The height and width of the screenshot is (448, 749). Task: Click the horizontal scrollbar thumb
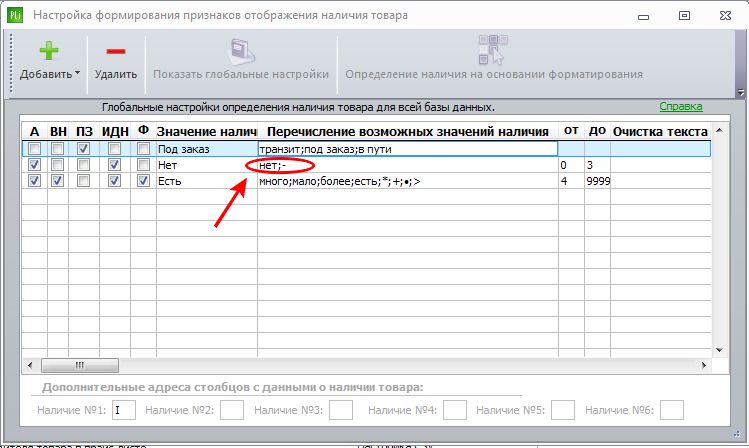click(x=80, y=365)
